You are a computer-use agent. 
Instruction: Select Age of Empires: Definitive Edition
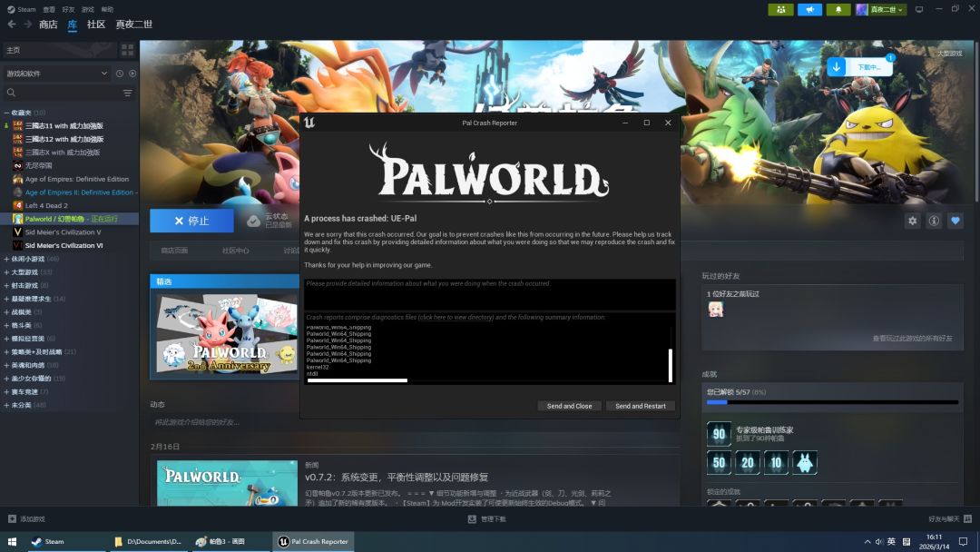[77, 179]
